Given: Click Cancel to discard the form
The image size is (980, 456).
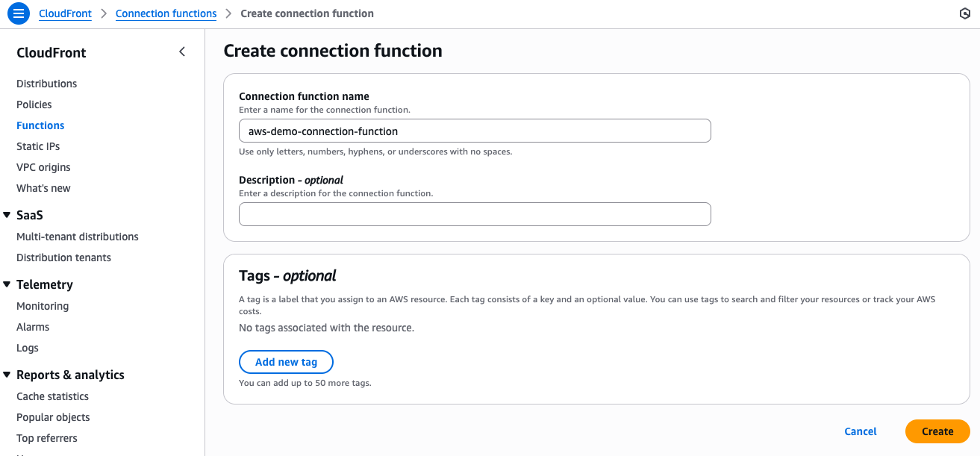Looking at the screenshot, I should pos(860,431).
